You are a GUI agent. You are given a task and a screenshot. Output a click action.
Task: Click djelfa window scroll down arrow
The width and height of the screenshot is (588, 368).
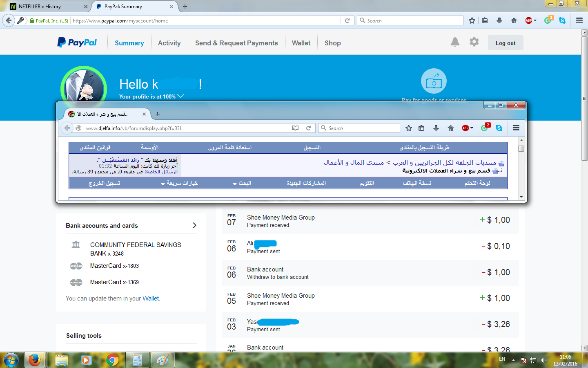[x=521, y=197]
